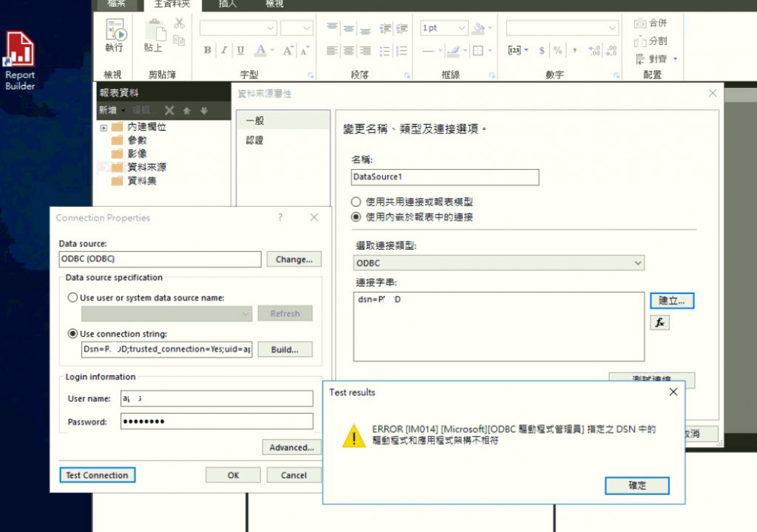This screenshot has height=532, width=757.
Task: Click the 建立... (Build) button
Action: click(x=671, y=301)
